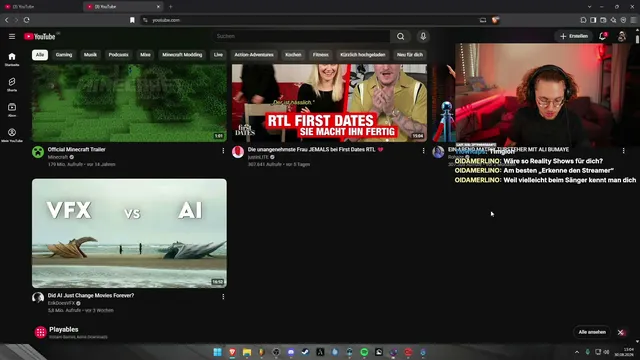Select the Musik filter chip
The image size is (640, 360).
click(x=90, y=55)
